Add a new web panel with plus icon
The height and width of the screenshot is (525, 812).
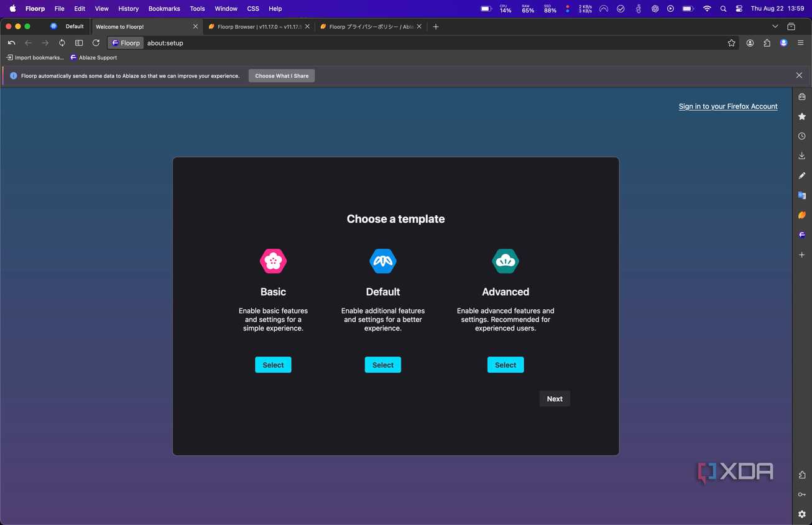click(x=802, y=255)
